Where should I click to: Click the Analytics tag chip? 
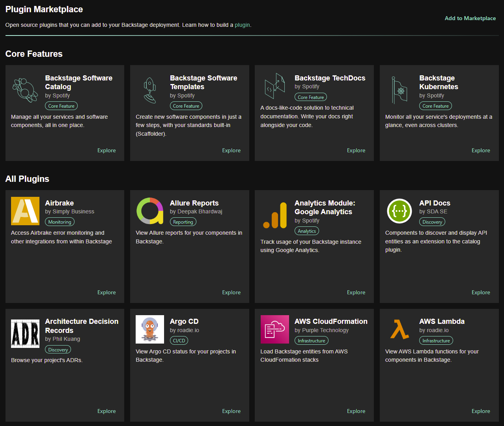click(307, 231)
